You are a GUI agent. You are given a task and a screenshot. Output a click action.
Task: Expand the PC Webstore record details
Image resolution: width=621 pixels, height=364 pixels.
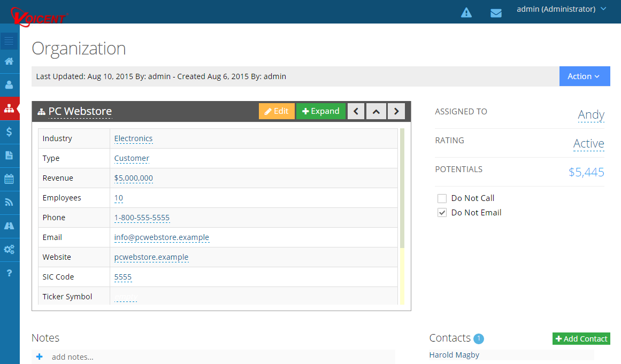click(321, 111)
